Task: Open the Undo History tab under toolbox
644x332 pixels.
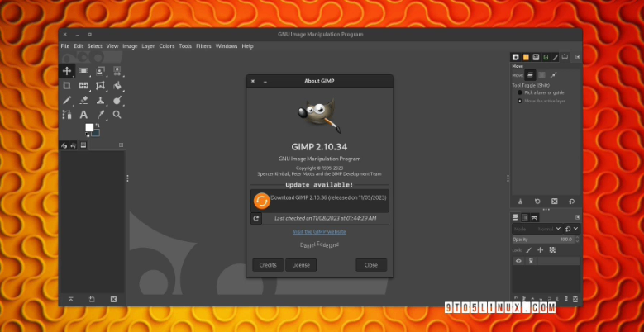Action: click(x=73, y=145)
